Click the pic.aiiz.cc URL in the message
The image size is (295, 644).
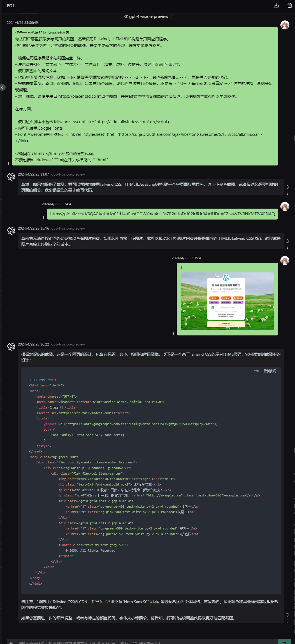click(162, 214)
